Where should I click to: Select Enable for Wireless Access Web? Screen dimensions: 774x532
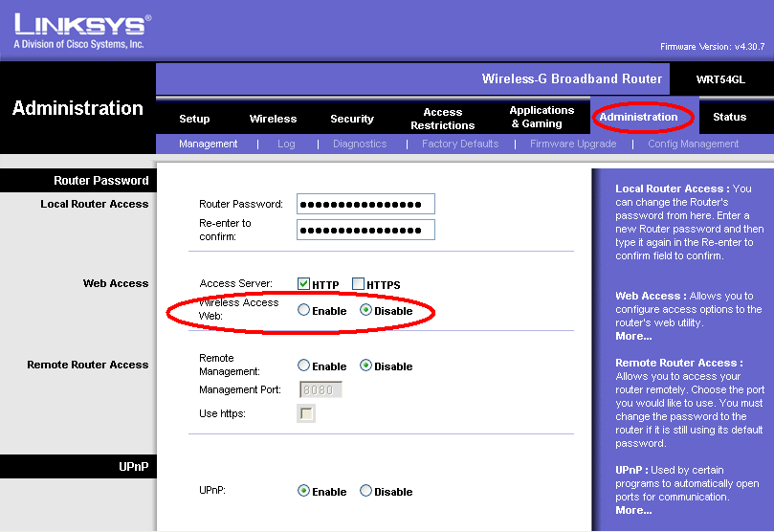(303, 310)
